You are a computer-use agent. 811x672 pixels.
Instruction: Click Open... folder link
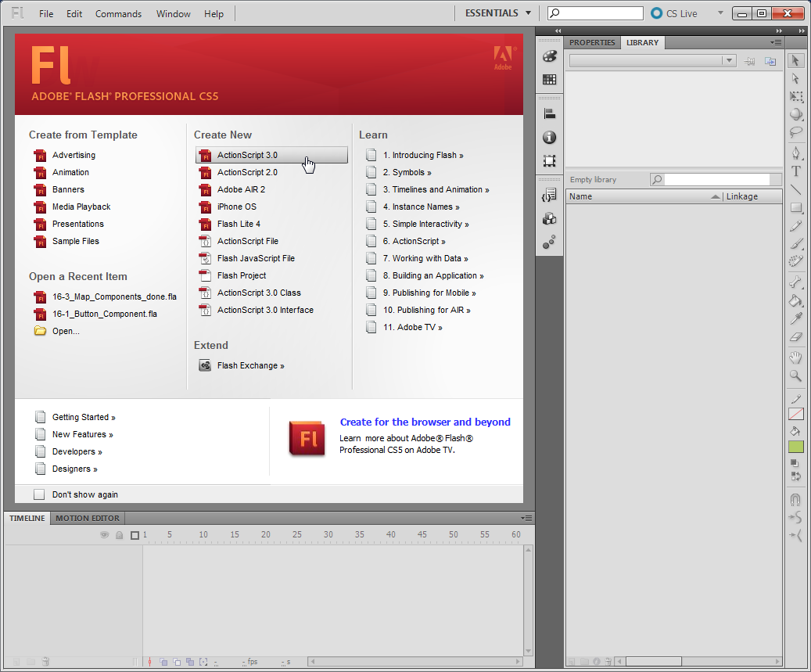(x=66, y=331)
